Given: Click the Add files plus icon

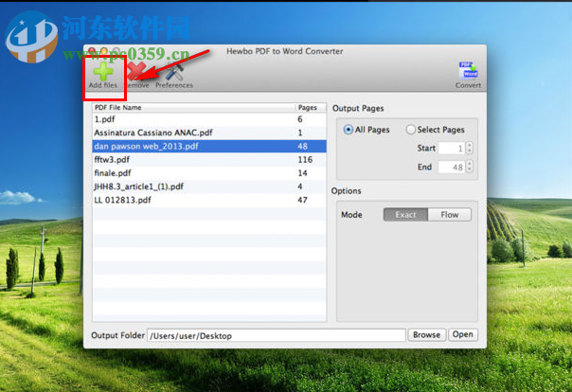Looking at the screenshot, I should point(103,71).
